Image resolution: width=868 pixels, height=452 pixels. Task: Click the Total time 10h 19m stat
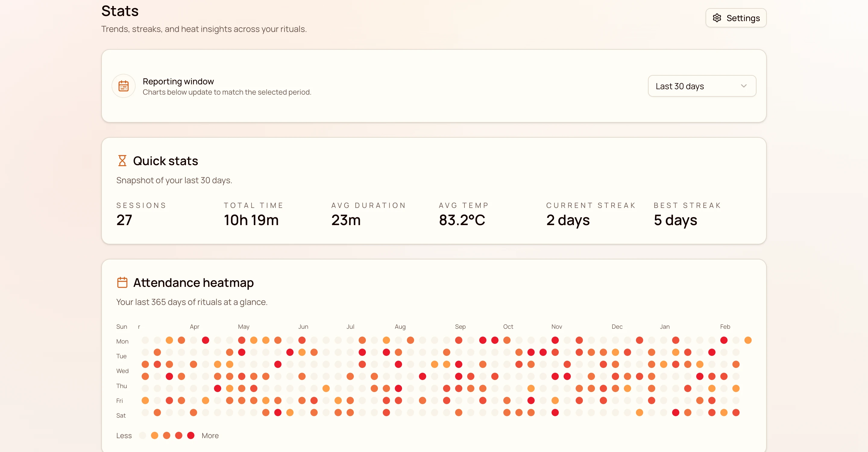click(251, 220)
